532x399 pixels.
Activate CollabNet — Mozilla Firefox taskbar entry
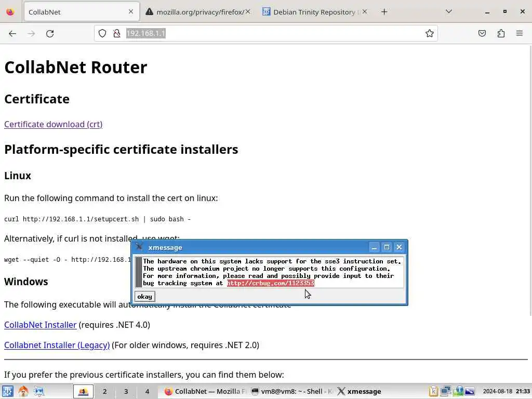pos(205,391)
